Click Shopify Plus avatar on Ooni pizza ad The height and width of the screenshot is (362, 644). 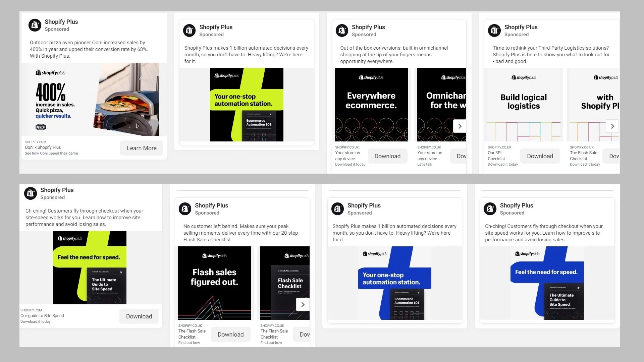[x=35, y=25]
